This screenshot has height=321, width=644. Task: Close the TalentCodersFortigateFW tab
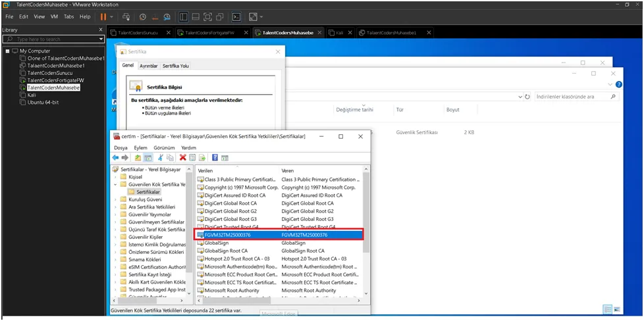246,33
